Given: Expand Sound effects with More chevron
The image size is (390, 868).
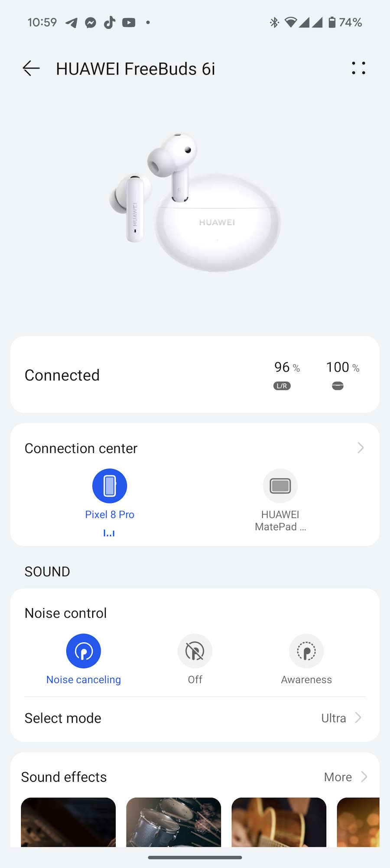Looking at the screenshot, I should (x=364, y=777).
